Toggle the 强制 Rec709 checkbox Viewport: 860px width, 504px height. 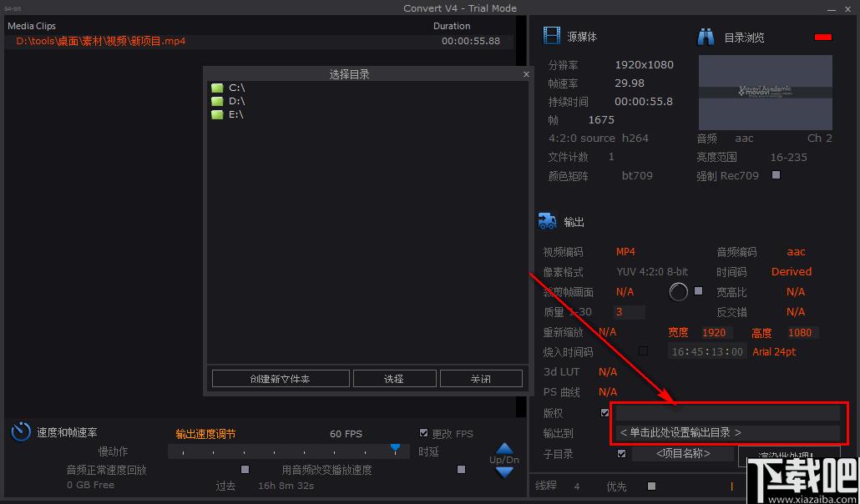point(776,175)
